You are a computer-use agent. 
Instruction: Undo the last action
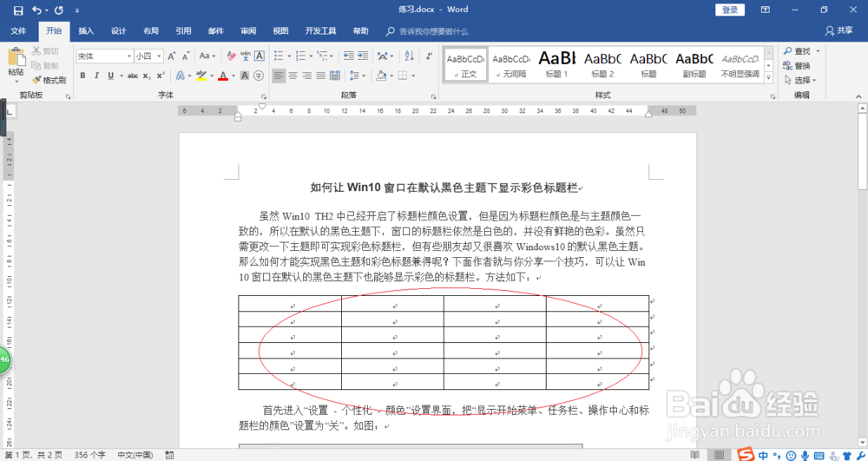36,10
